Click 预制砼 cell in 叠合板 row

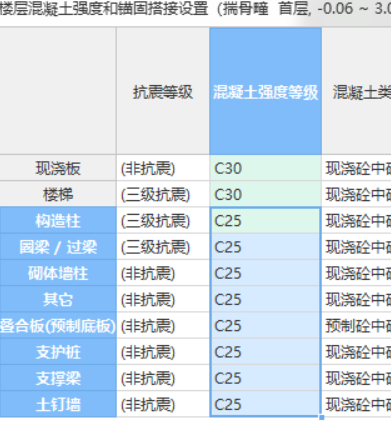tap(357, 326)
